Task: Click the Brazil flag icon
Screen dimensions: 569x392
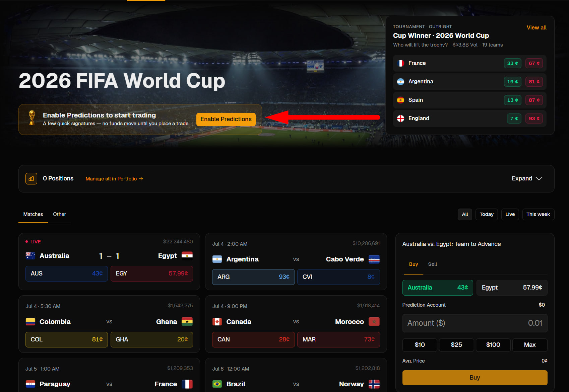Action: pyautogui.click(x=217, y=384)
